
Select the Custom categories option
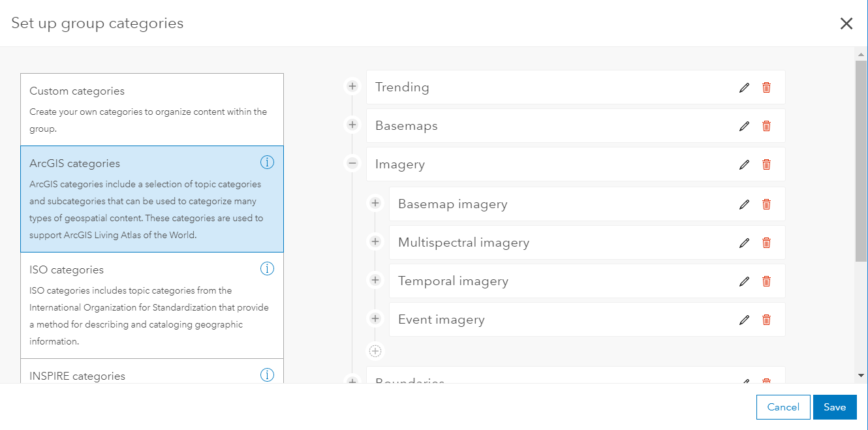point(152,109)
